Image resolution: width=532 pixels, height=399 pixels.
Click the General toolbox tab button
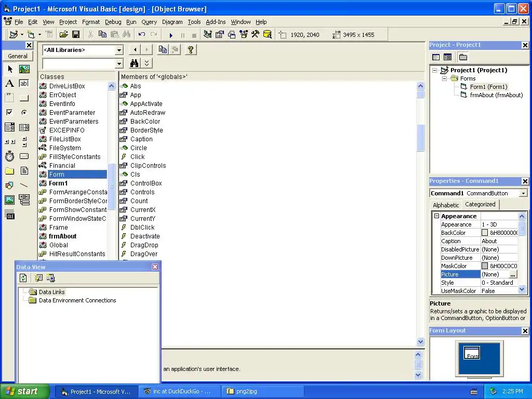(x=18, y=56)
